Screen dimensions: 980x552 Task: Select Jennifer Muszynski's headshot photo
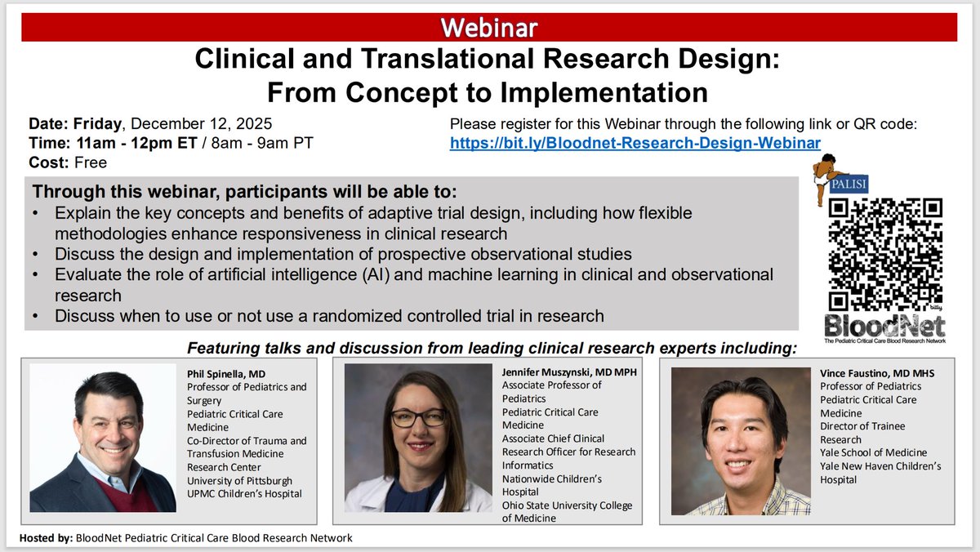pos(419,438)
